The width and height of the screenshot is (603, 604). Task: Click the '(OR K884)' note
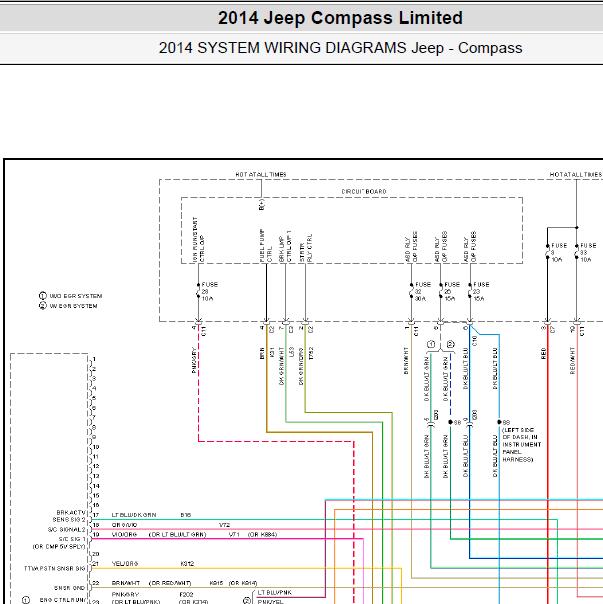262,535
